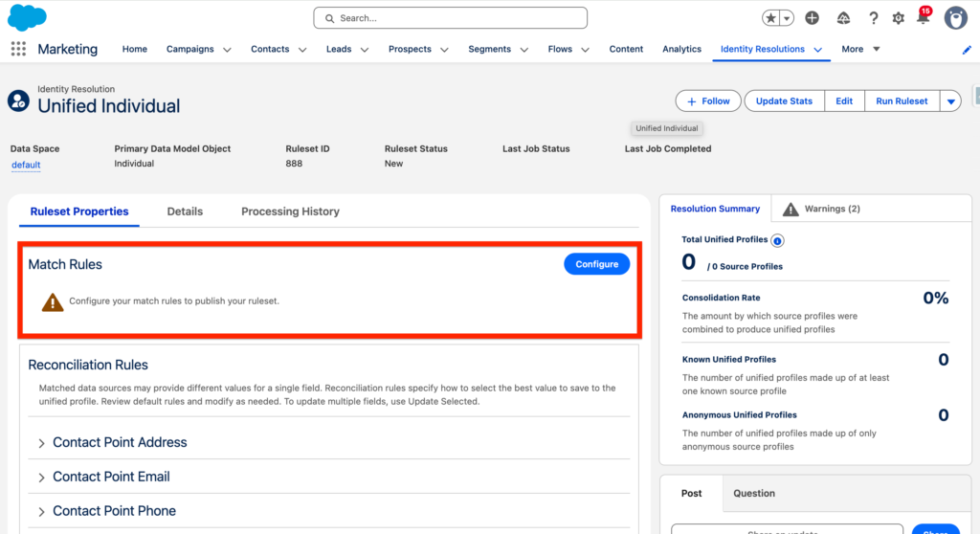
Task: Open the user profile avatar
Action: pyautogui.click(x=955, y=18)
